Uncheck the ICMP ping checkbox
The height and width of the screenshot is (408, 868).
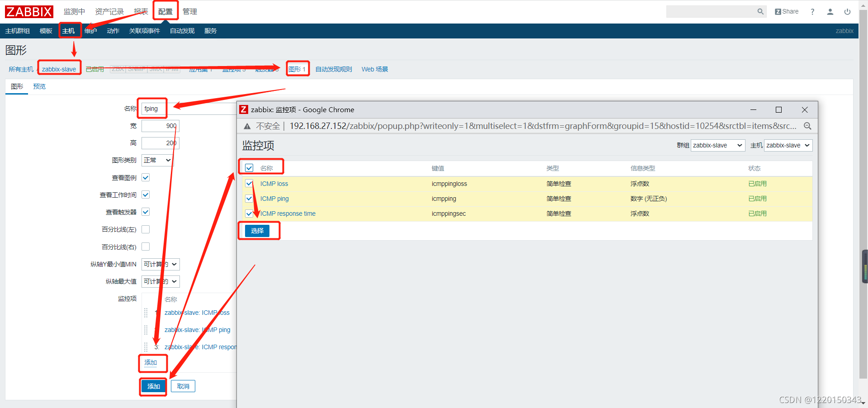249,199
